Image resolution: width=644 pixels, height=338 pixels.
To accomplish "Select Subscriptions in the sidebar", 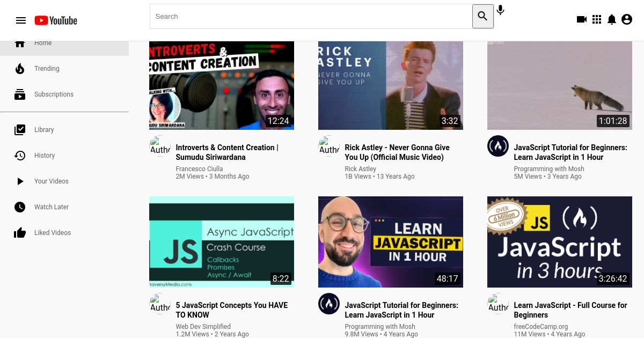I will tap(54, 94).
